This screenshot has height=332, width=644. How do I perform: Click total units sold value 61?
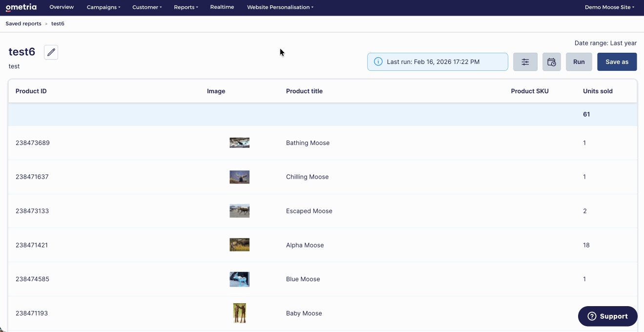click(x=586, y=114)
